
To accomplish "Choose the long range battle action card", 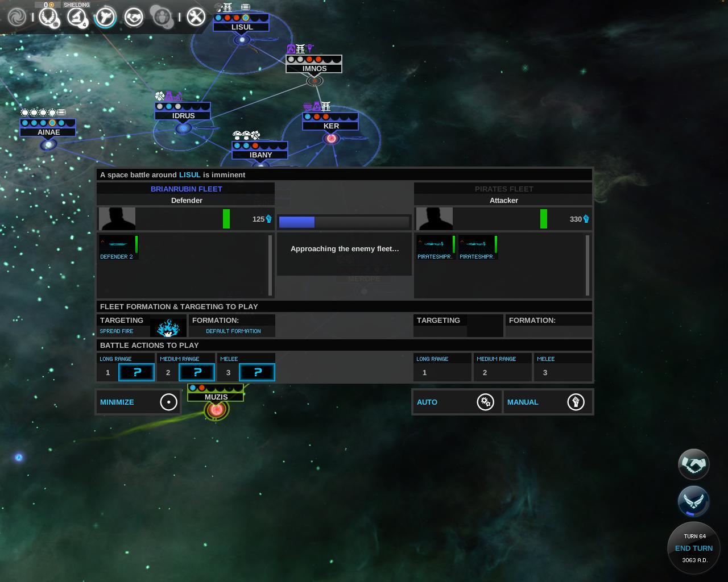I will 136,372.
